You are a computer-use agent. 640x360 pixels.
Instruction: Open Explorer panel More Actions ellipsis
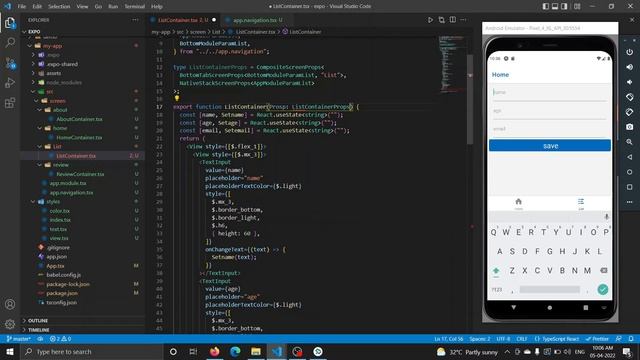[x=135, y=20]
